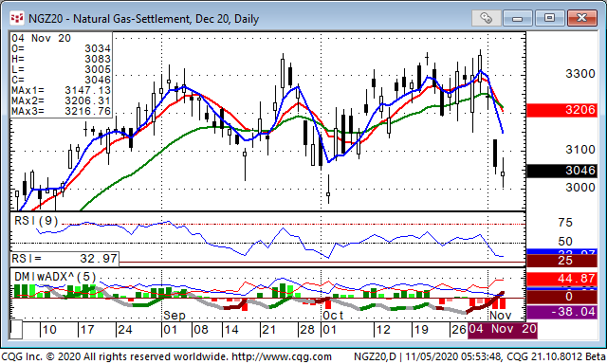Click date 21 on the time axis
The height and width of the screenshot is (364, 607).
click(x=268, y=330)
